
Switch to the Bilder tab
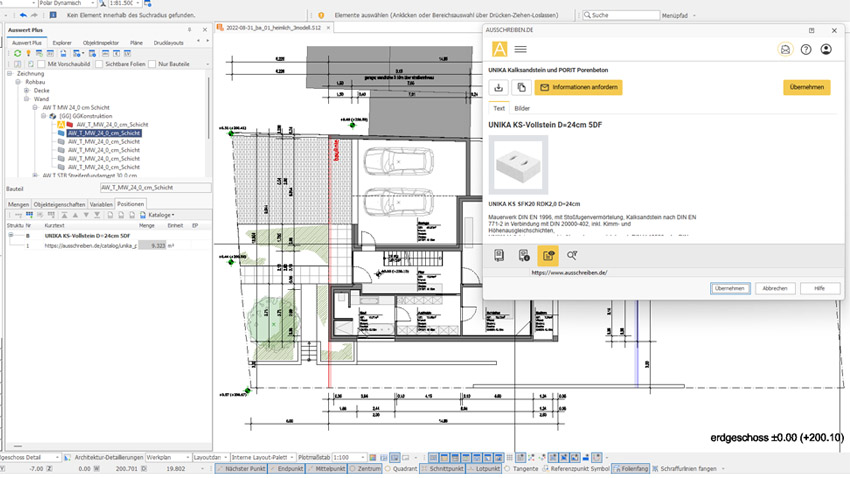pos(522,108)
